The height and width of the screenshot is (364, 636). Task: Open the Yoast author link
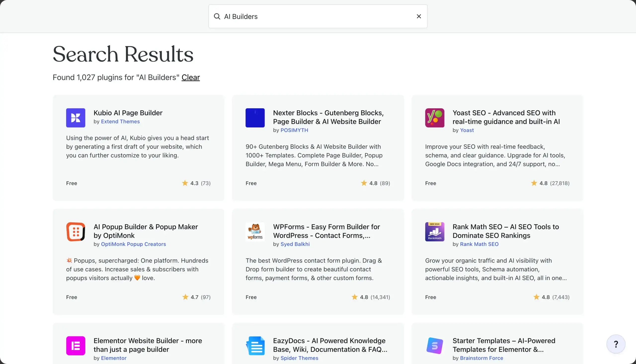pyautogui.click(x=467, y=130)
